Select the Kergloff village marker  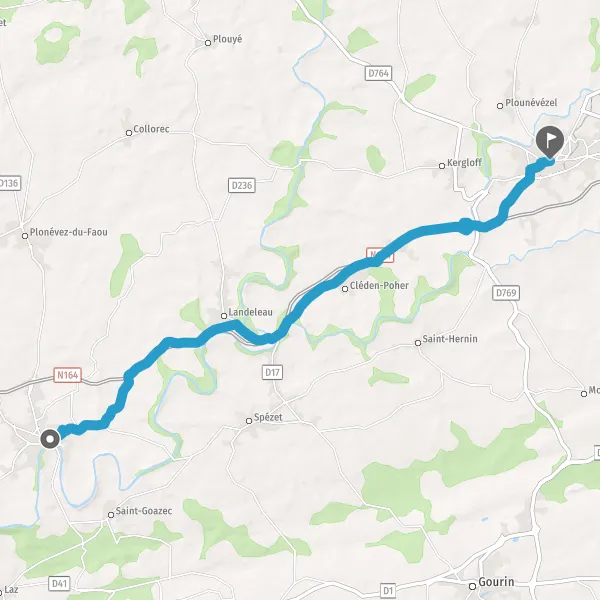tap(442, 166)
